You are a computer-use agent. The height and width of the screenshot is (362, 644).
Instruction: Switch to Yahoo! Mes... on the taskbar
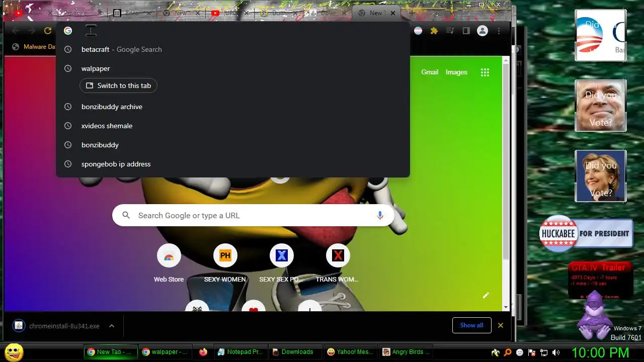point(350,352)
